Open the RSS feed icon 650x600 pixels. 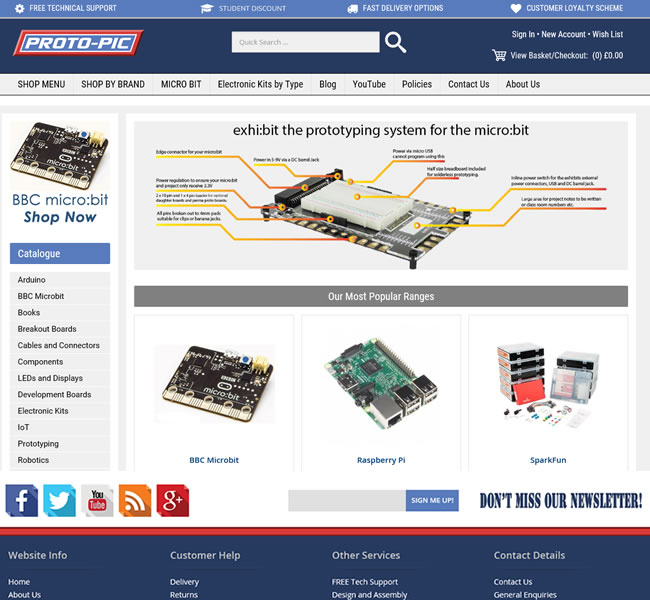point(135,500)
